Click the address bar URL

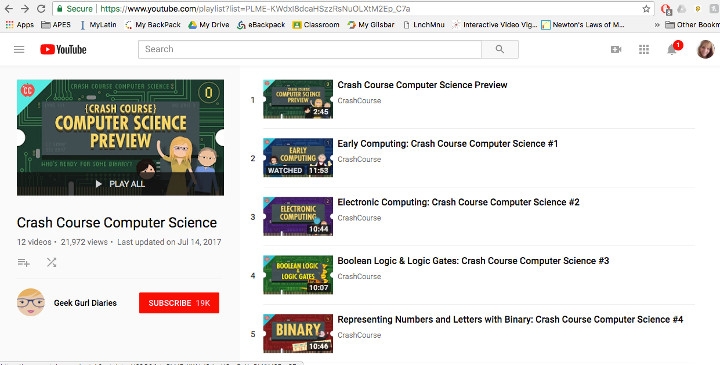[255, 9]
